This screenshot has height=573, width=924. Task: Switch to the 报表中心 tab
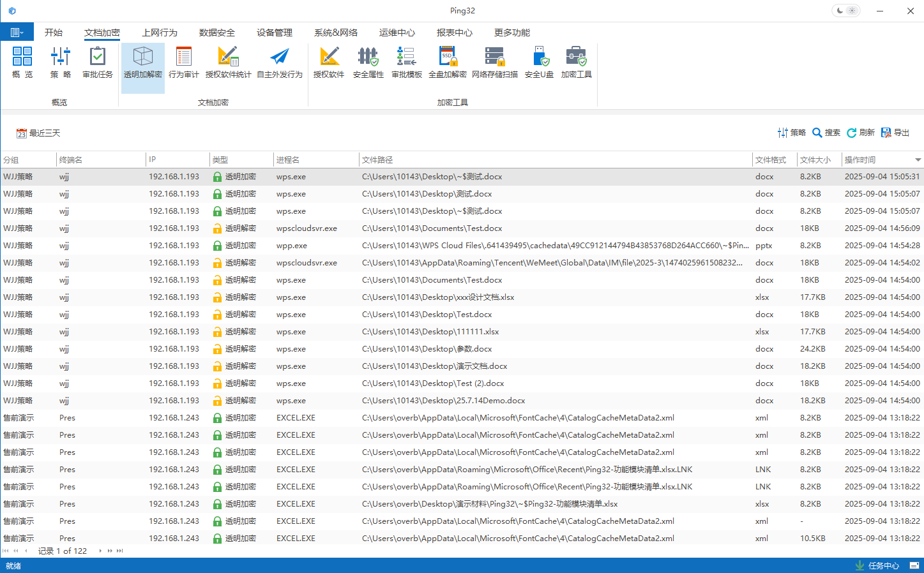455,33
